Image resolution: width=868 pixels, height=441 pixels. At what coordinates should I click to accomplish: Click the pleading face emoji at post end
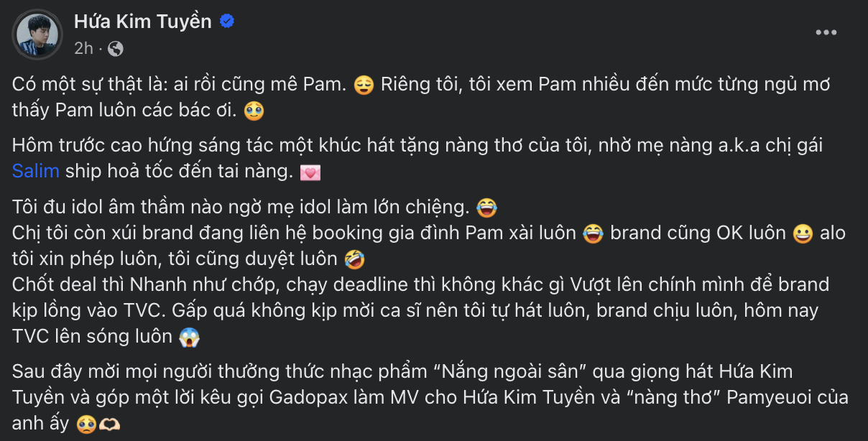(86, 424)
